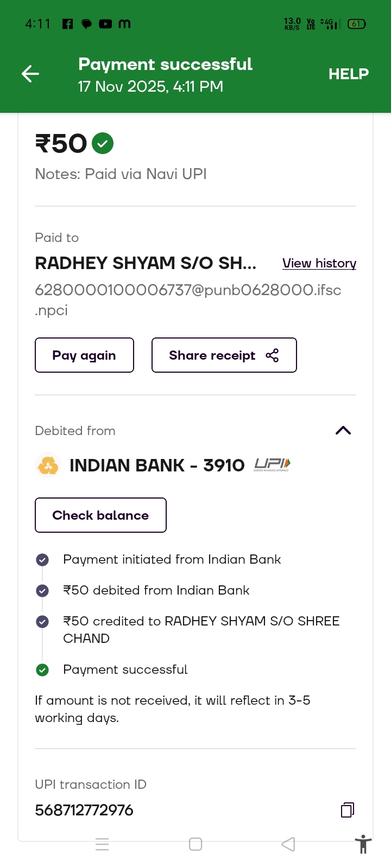This screenshot has width=391, height=868.
Task: Tap the YouTube notification icon in status bar
Action: coord(105,24)
